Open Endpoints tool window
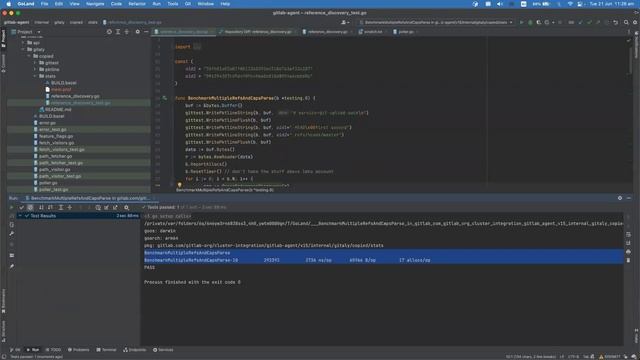 135,350
